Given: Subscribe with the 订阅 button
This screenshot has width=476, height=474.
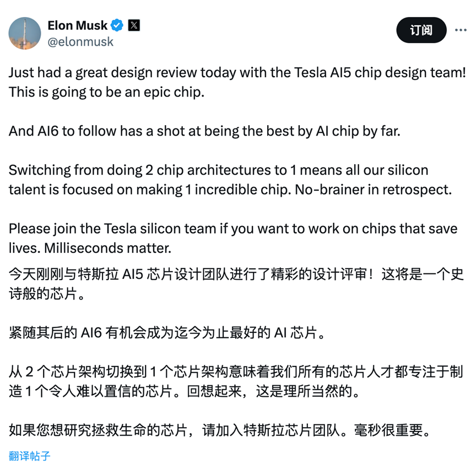Looking at the screenshot, I should [421, 30].
